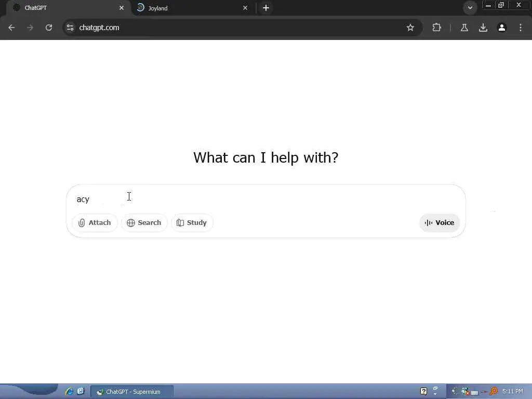
Task: Open the browser extensions puzzle icon
Action: coord(436,28)
